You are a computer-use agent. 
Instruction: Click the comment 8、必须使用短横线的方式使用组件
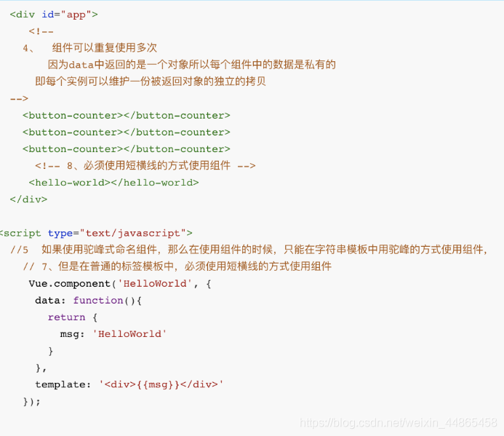click(x=145, y=166)
